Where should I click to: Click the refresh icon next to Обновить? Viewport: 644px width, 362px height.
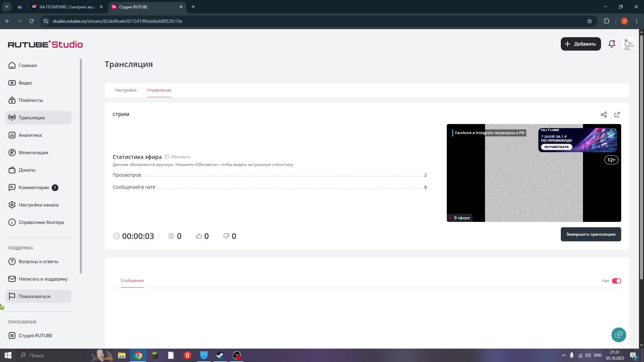[x=167, y=157]
